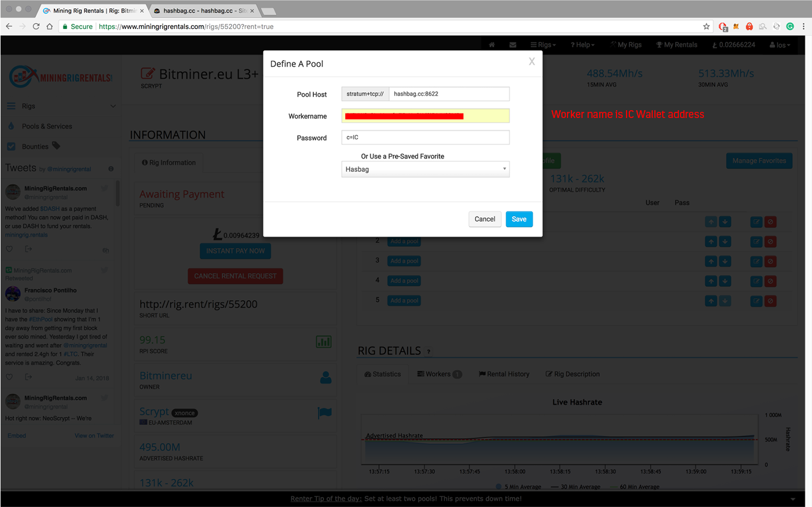Toggle the 5 Min Average chart series
The width and height of the screenshot is (812, 507).
pos(518,487)
